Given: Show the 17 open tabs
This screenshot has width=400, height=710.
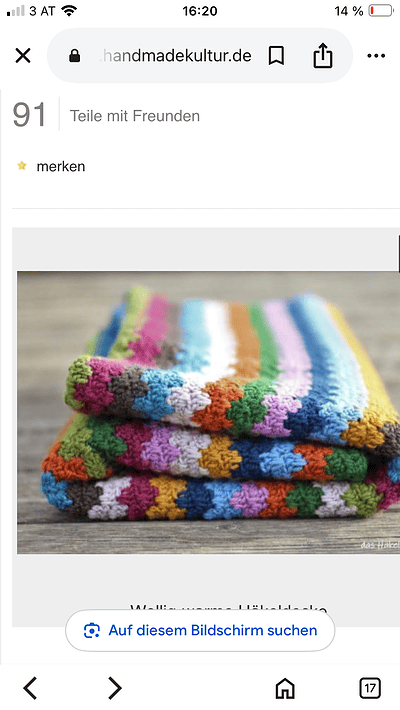Looking at the screenshot, I should 370,688.
